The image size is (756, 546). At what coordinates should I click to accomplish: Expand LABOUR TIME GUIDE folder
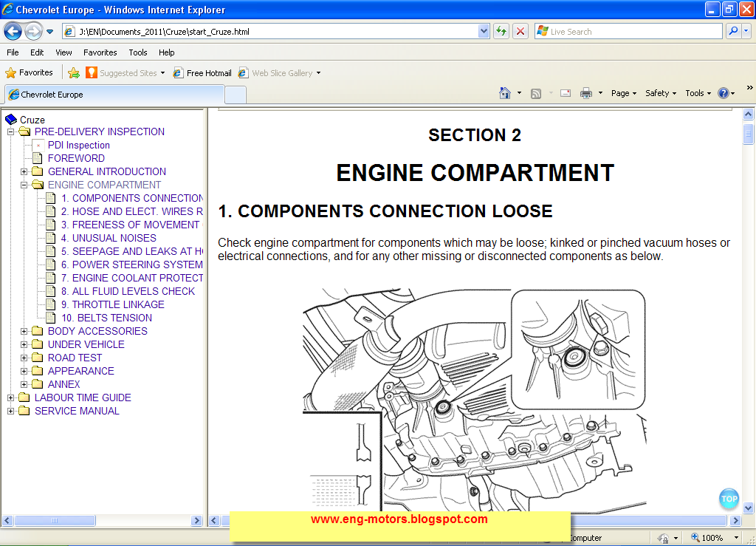point(10,397)
